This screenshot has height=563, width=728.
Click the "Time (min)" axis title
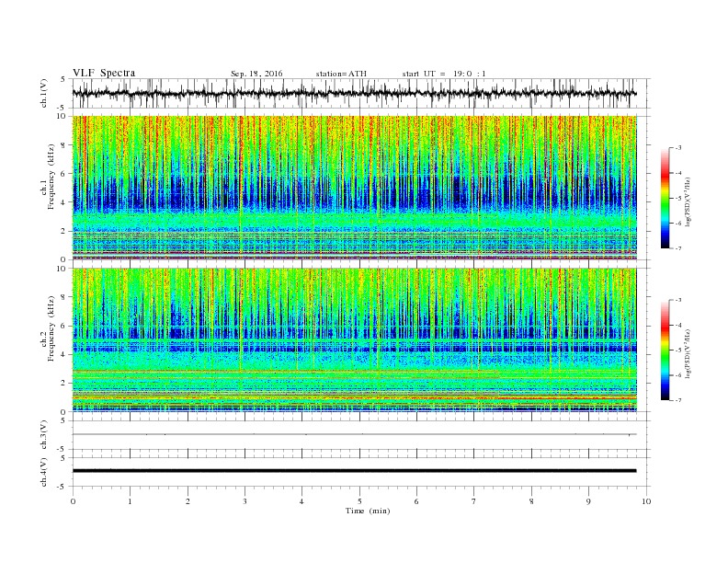click(x=368, y=511)
